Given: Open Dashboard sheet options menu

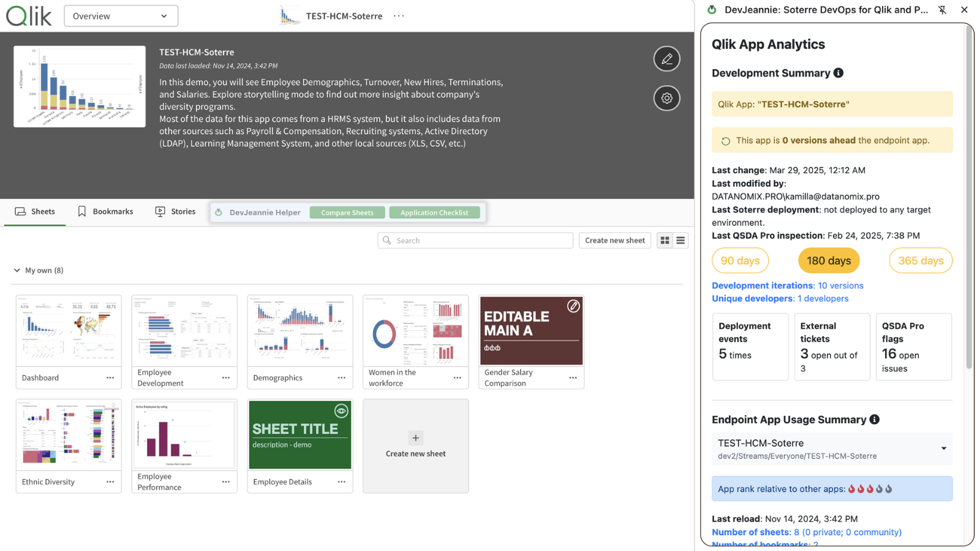Looking at the screenshot, I should pyautogui.click(x=110, y=378).
